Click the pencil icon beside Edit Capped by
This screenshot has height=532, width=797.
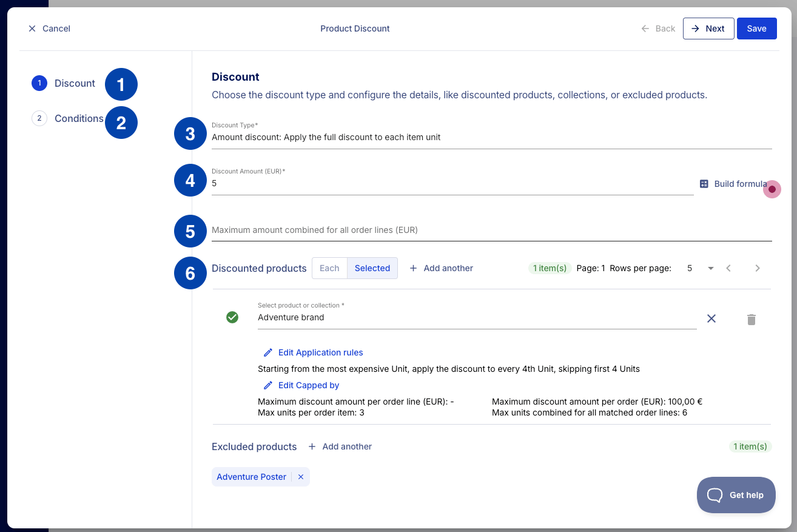pyautogui.click(x=268, y=385)
